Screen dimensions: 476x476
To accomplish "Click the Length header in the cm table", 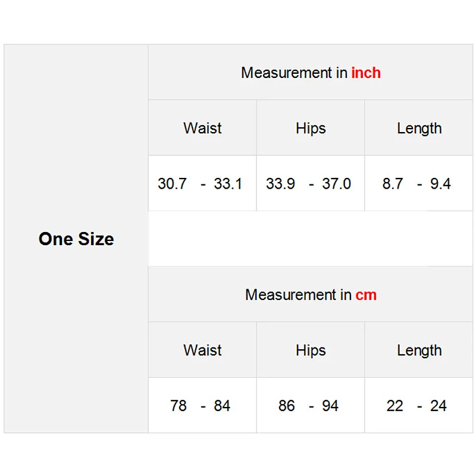I will (419, 350).
